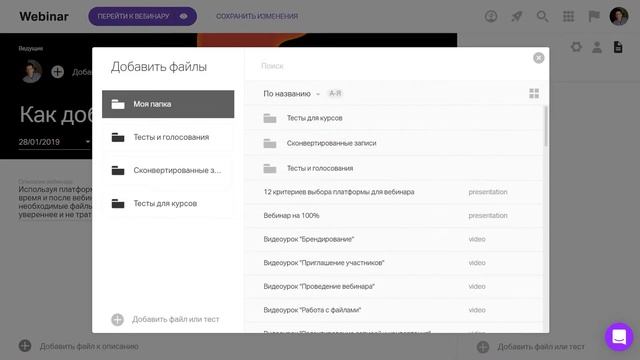Click the participants person icon
The image size is (640, 360).
597,47
